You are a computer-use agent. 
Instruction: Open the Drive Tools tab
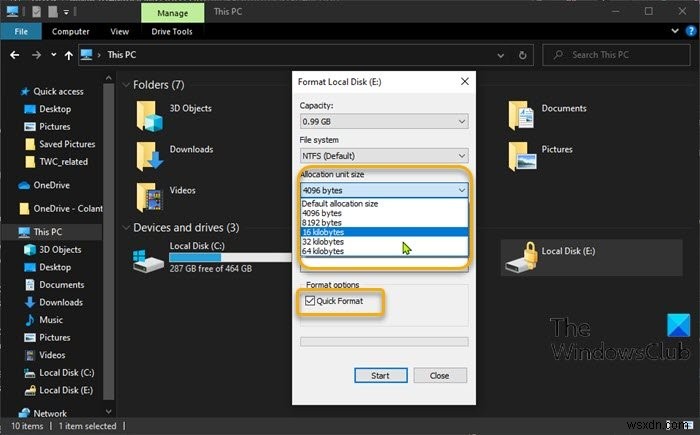(x=172, y=32)
